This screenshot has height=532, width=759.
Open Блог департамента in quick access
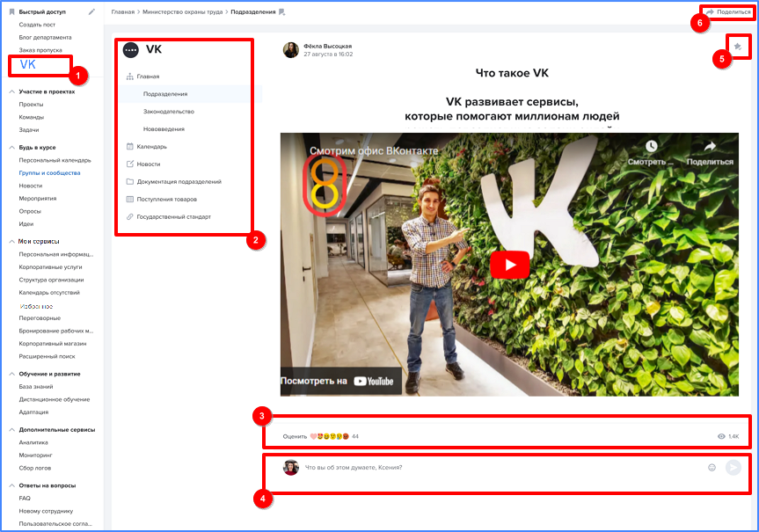[x=45, y=37]
